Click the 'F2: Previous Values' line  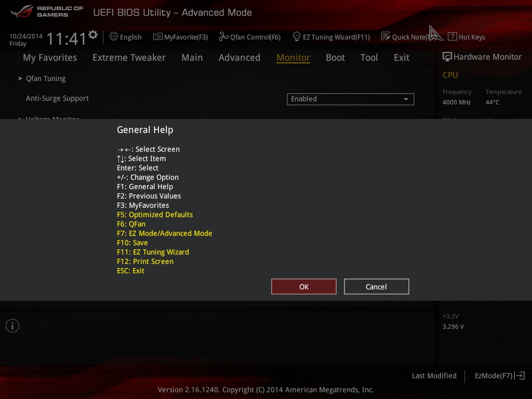pos(149,196)
